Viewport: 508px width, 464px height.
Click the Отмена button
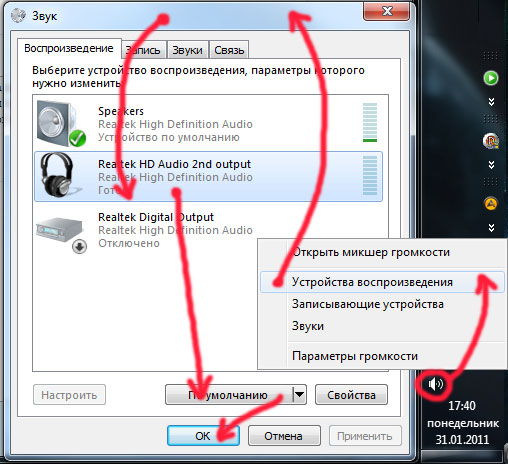[284, 436]
